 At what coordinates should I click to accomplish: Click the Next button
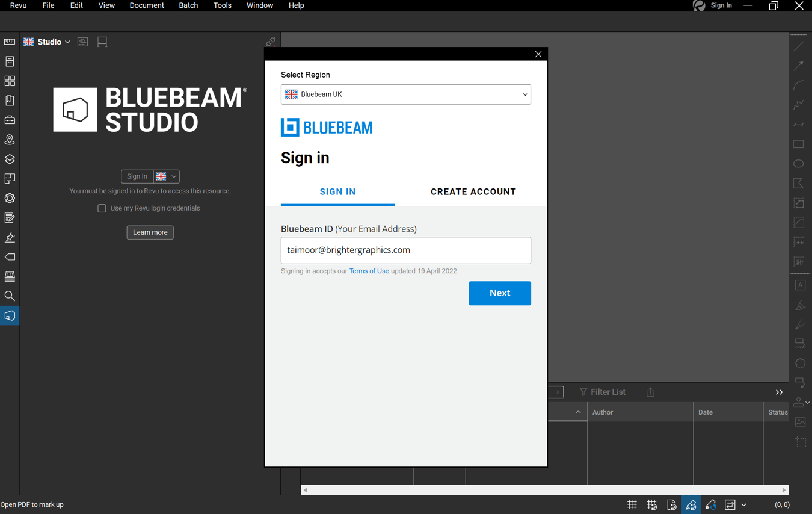point(499,293)
